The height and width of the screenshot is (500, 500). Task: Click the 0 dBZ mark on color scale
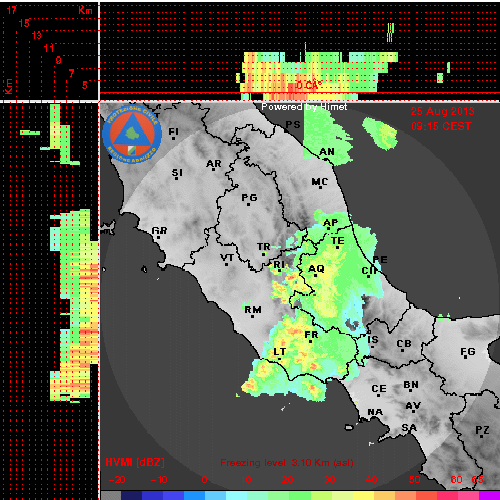(x=204, y=480)
